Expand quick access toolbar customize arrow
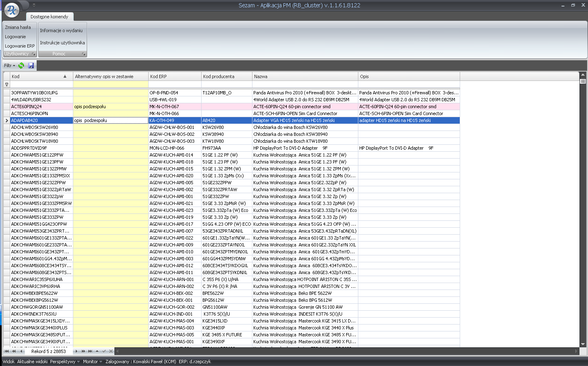588x366 pixels. [x=34, y=5]
